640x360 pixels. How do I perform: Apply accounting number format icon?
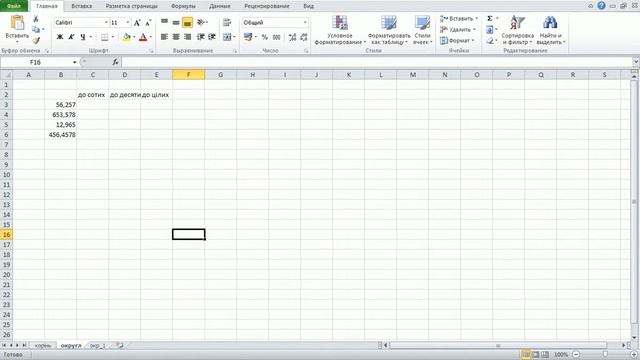248,37
